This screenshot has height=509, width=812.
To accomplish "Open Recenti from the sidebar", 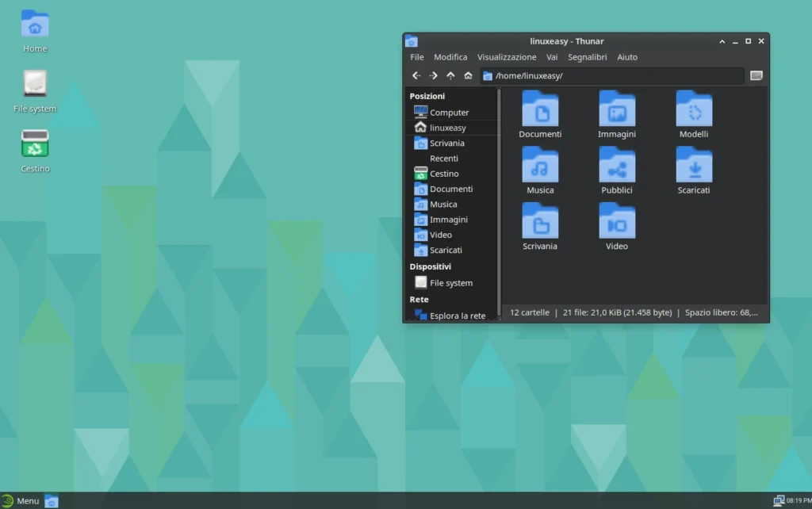I will click(443, 158).
